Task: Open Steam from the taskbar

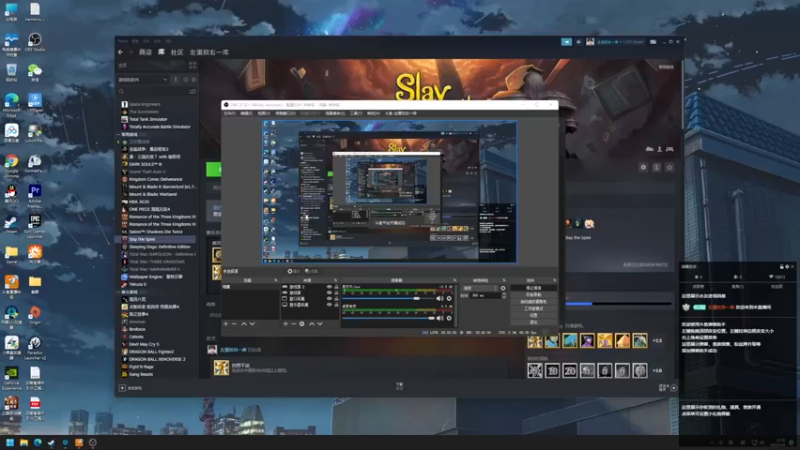Action: click(x=52, y=442)
